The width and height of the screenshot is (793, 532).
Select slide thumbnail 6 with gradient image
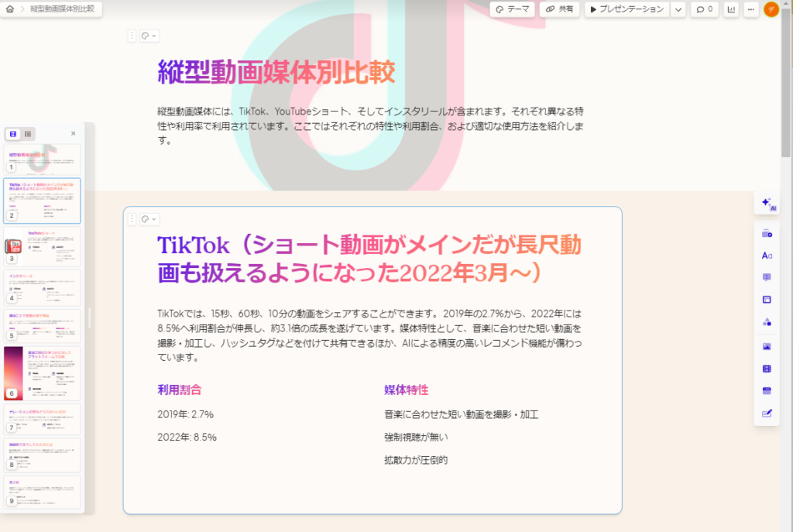pos(42,373)
